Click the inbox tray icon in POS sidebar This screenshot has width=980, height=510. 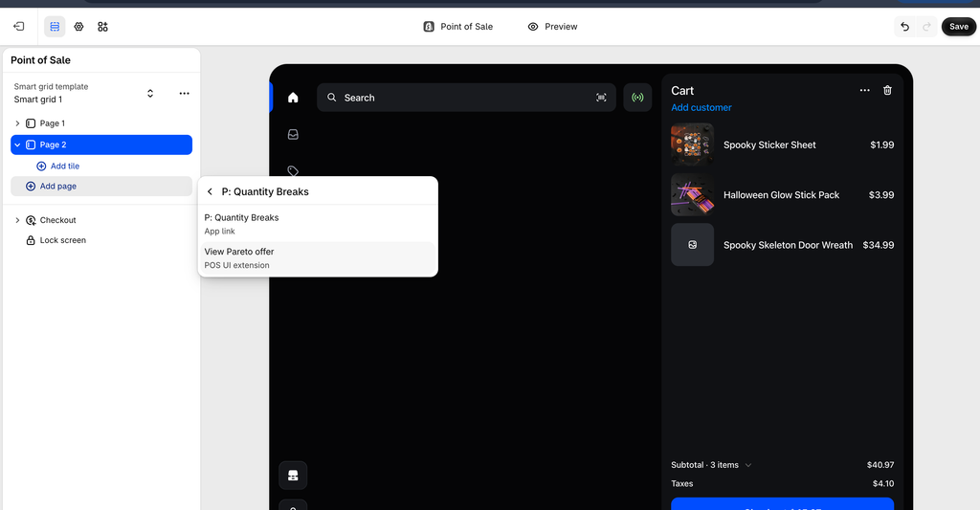[293, 134]
